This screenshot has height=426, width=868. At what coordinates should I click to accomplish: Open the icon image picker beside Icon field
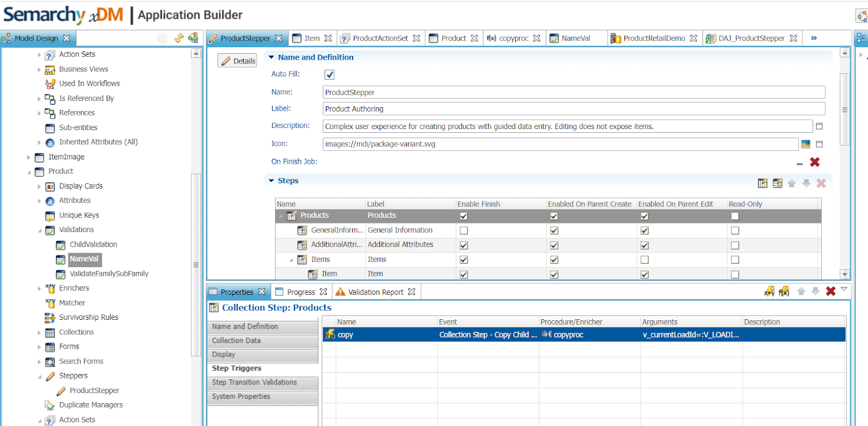coord(806,144)
